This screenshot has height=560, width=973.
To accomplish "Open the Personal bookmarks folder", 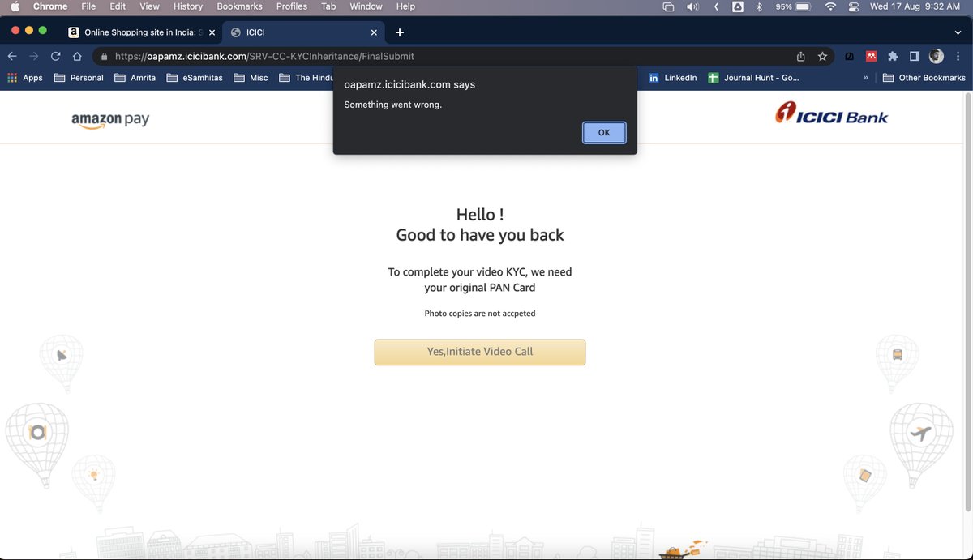I will click(79, 78).
